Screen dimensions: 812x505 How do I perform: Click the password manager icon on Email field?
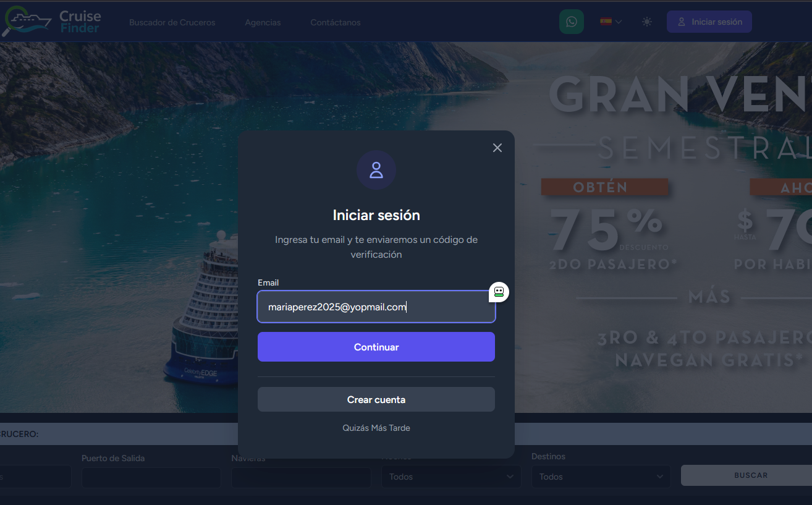(499, 292)
